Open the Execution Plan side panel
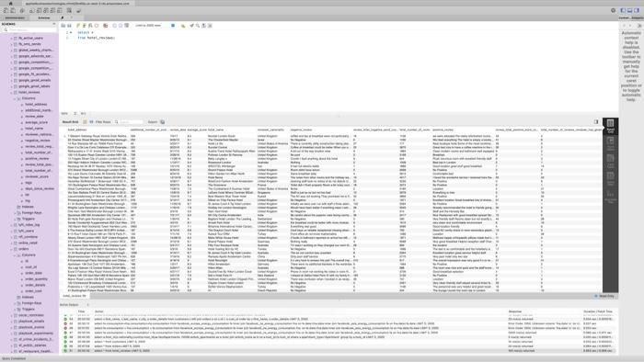The width and height of the screenshot is (644, 362). (610, 196)
